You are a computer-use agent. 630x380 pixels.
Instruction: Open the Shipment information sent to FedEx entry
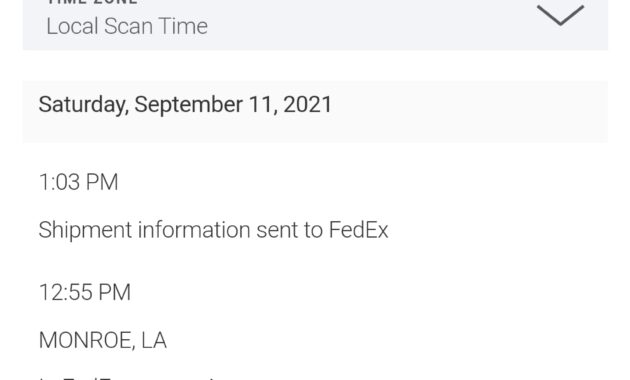click(x=213, y=230)
